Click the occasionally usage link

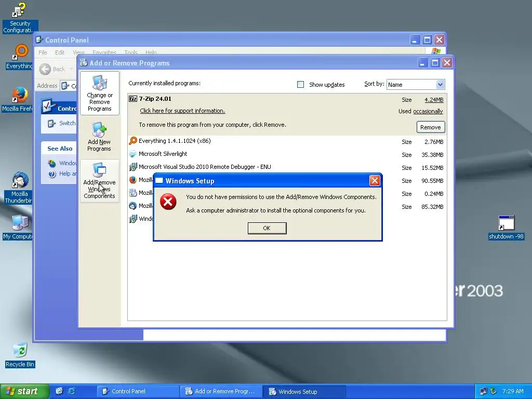click(428, 111)
